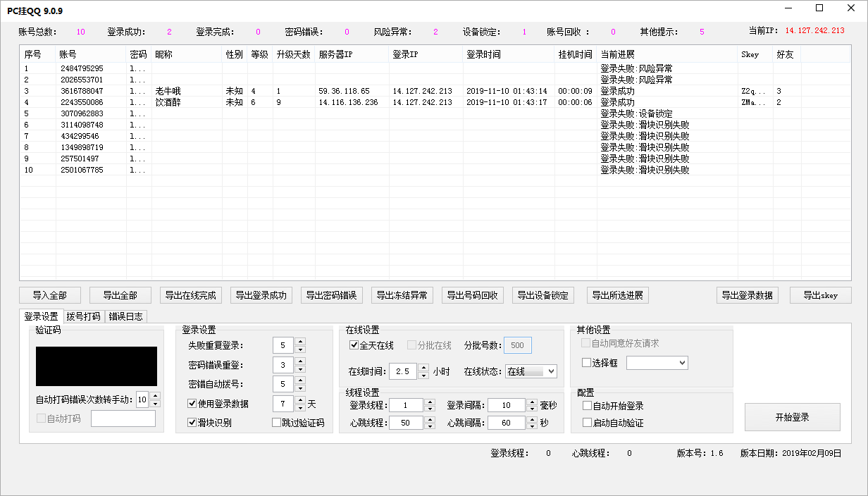
Task: Click the 导出设备锁定 button
Action: 543,295
